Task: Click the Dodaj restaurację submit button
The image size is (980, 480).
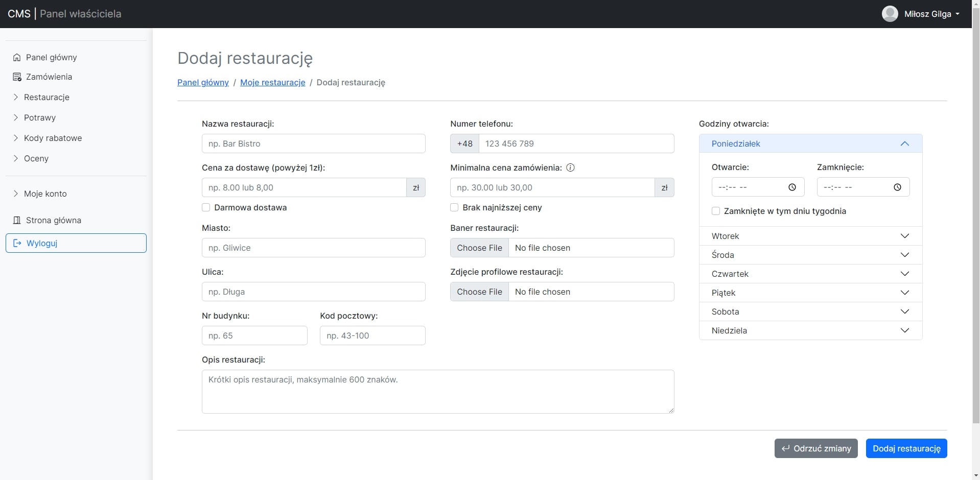Action: [906, 448]
